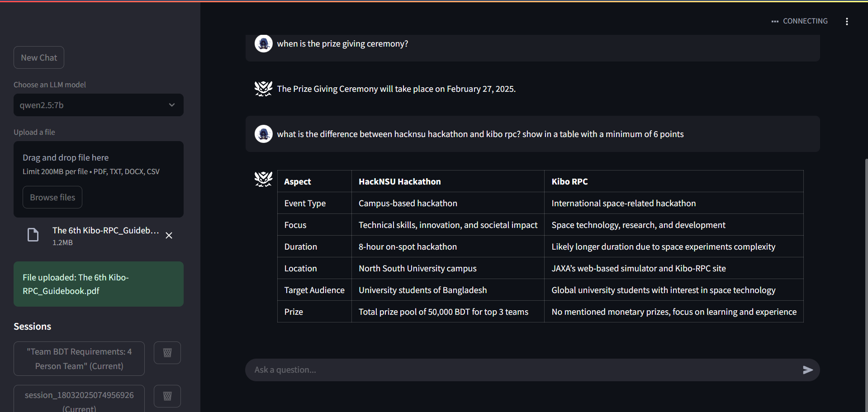Click the CONNECTING status indicator
This screenshot has width=868, height=412.
[799, 21]
